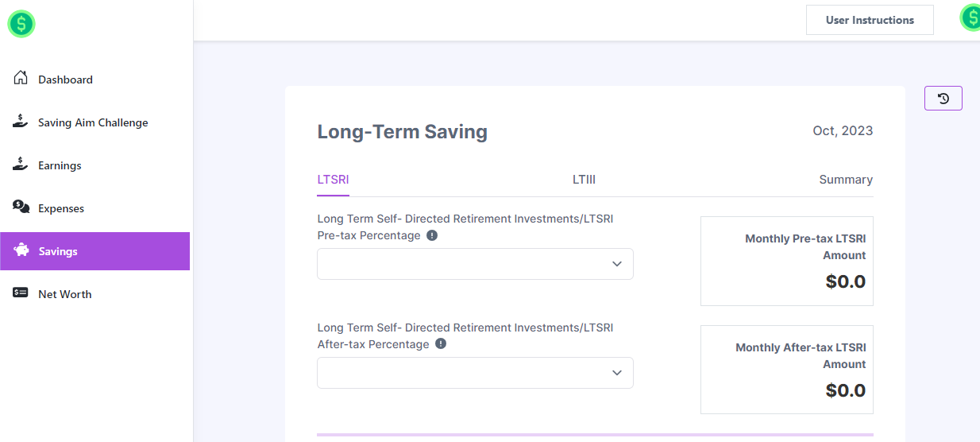Switch to the Summary tab
The height and width of the screenshot is (442, 980).
pos(846,180)
